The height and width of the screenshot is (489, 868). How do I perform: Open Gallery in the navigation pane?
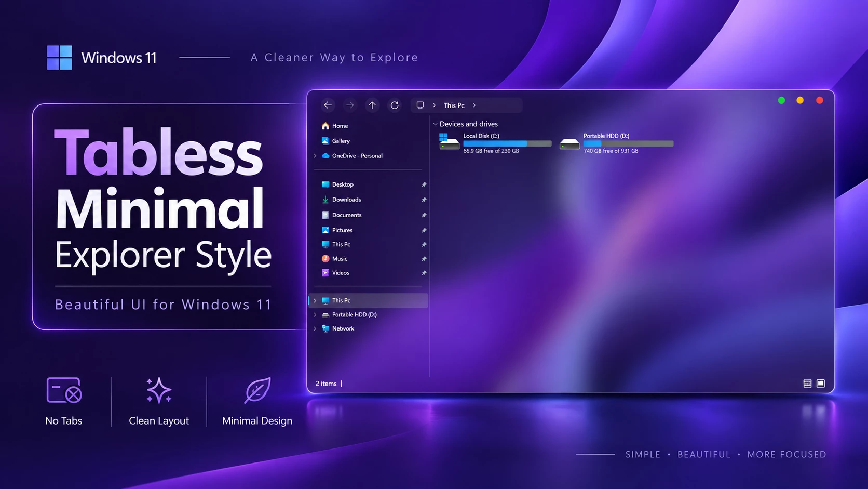click(x=341, y=141)
